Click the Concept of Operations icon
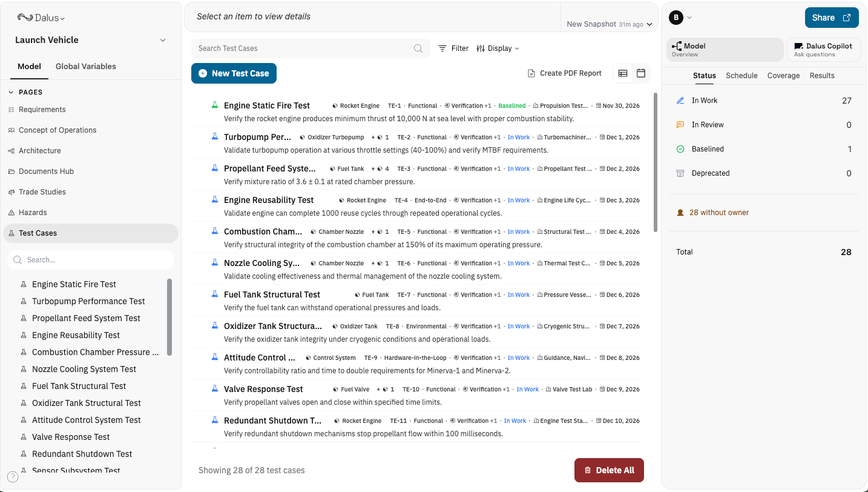 (x=11, y=130)
